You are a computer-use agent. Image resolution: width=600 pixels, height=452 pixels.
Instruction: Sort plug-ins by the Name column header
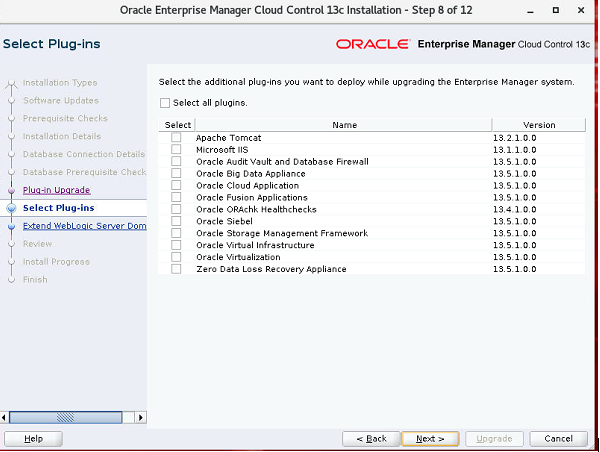344,125
